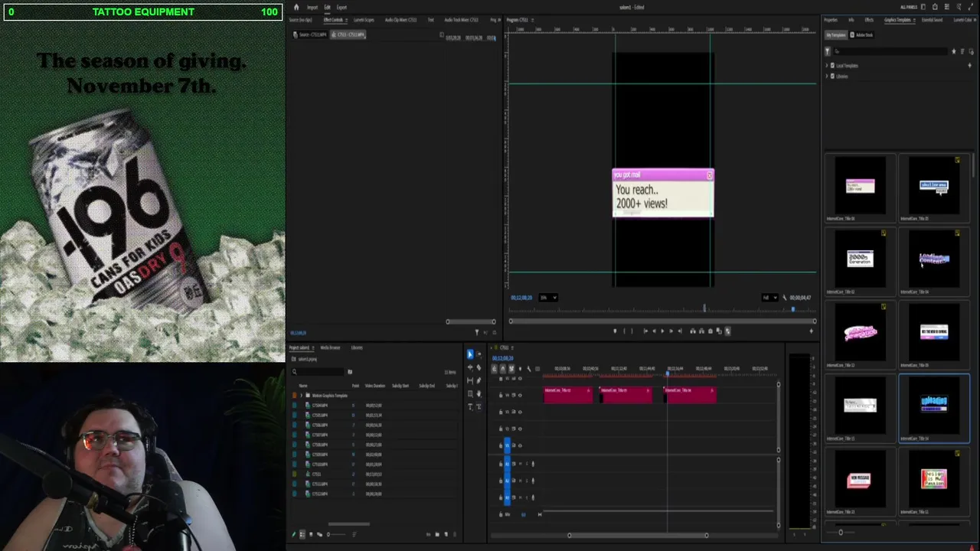Click the Project panel delete trash icon
Viewport: 980px width, 551px height.
pos(455,534)
